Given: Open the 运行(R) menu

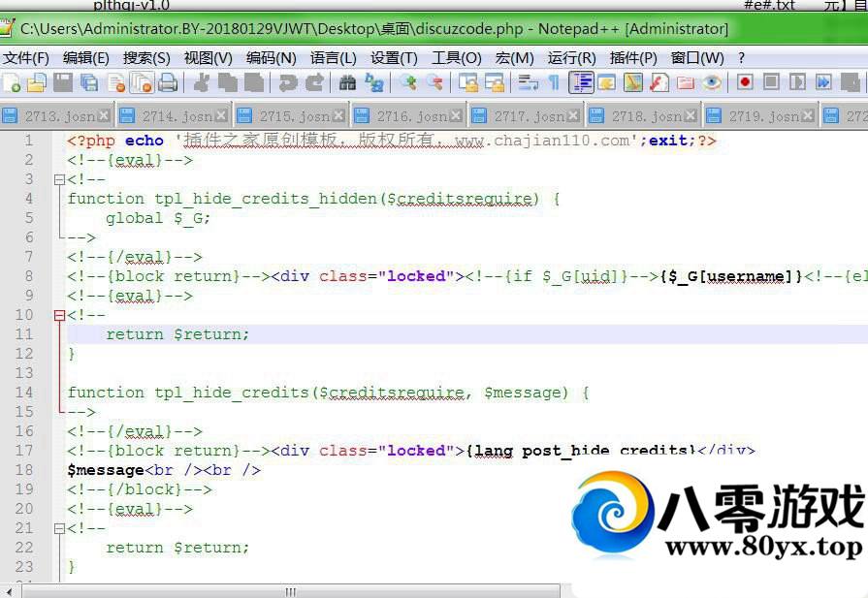Looking at the screenshot, I should 572,58.
